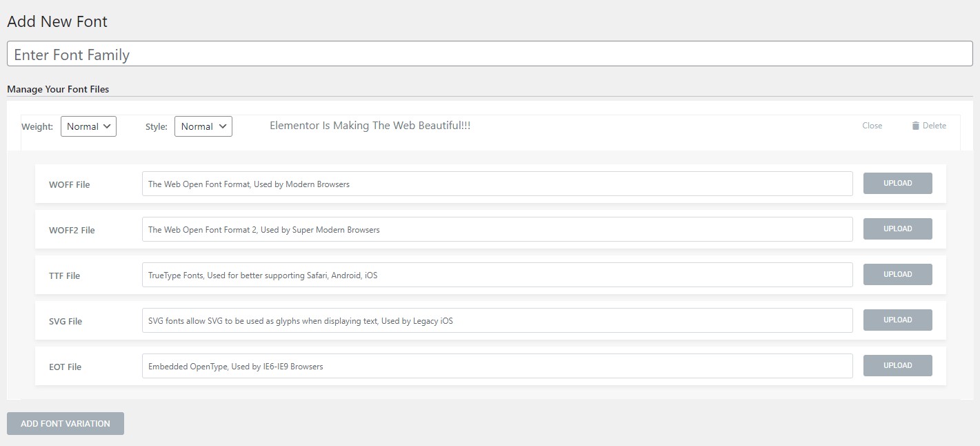Click the Add Font Variation button
This screenshot has width=980, height=446.
click(66, 423)
